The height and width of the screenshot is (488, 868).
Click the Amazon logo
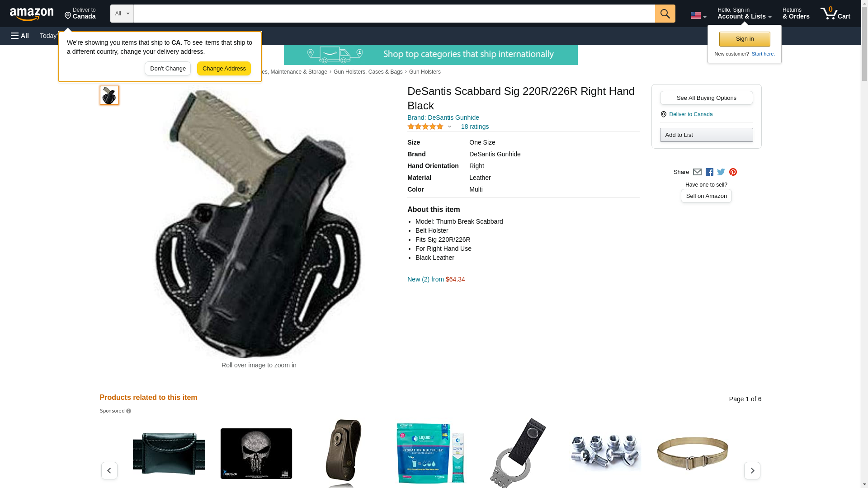(32, 14)
